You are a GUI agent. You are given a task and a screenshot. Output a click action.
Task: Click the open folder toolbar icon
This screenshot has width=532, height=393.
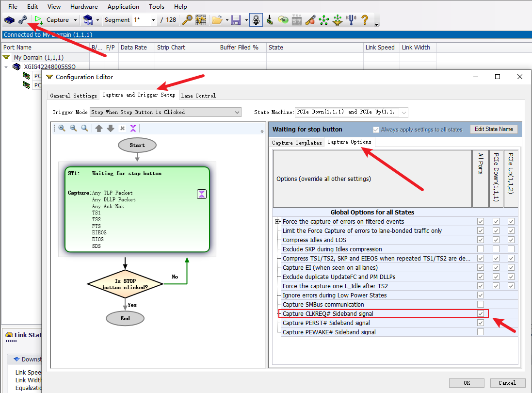coord(217,20)
